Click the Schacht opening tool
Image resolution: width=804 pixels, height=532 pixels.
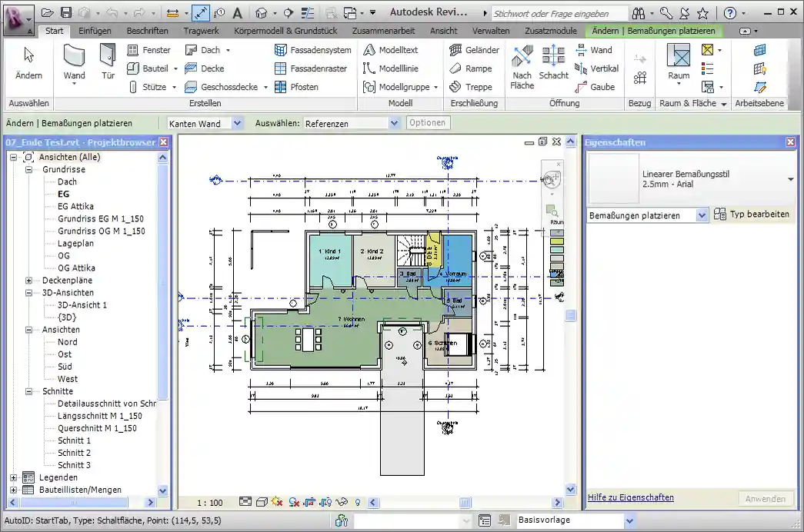coord(553,62)
